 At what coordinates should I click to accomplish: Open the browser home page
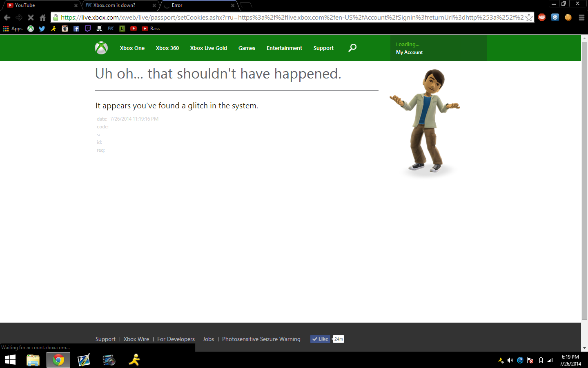point(42,18)
